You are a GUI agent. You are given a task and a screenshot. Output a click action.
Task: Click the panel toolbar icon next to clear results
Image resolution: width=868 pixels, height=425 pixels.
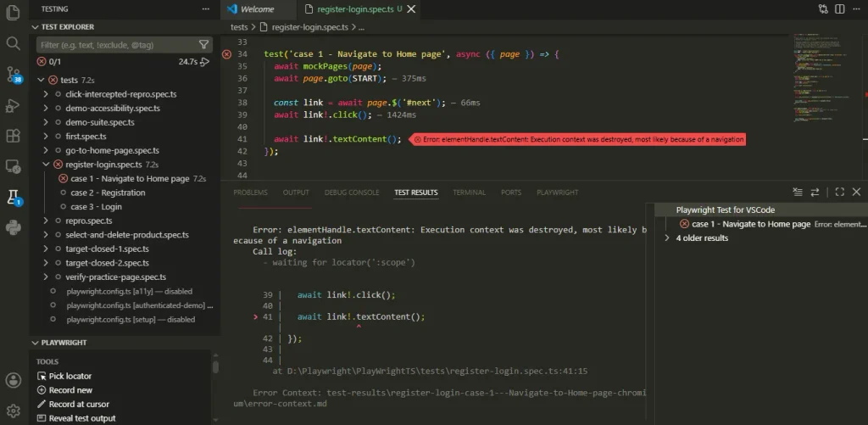point(815,193)
